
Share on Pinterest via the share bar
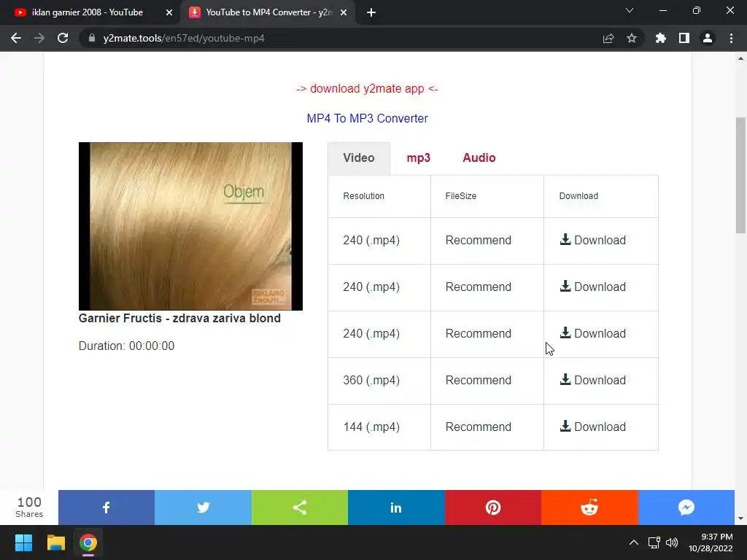[493, 507]
